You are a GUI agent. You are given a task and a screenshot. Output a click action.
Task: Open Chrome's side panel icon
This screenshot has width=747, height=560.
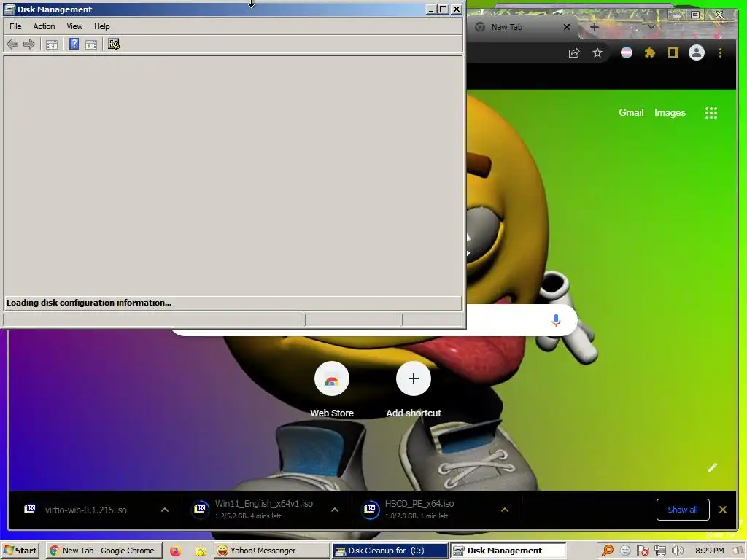click(673, 52)
